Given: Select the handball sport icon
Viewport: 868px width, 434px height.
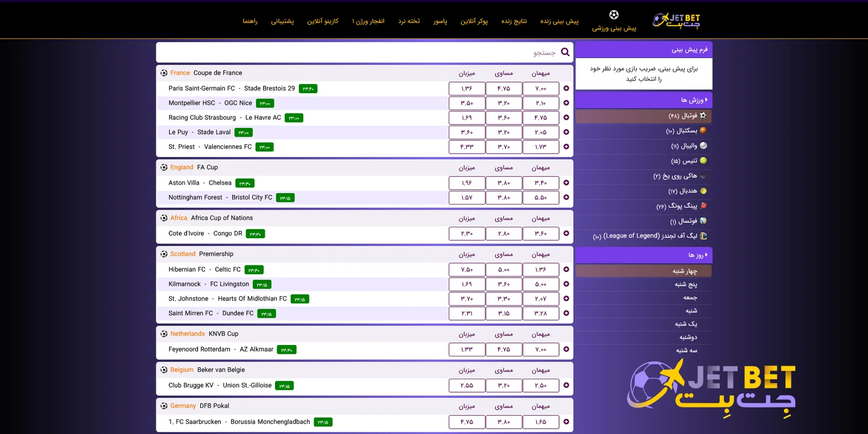Looking at the screenshot, I should point(703,191).
